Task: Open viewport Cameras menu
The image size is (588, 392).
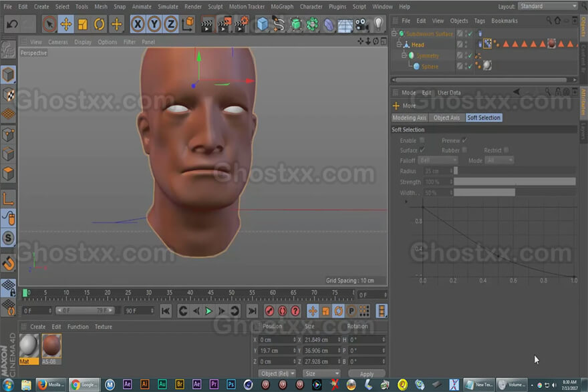Action: pos(57,42)
